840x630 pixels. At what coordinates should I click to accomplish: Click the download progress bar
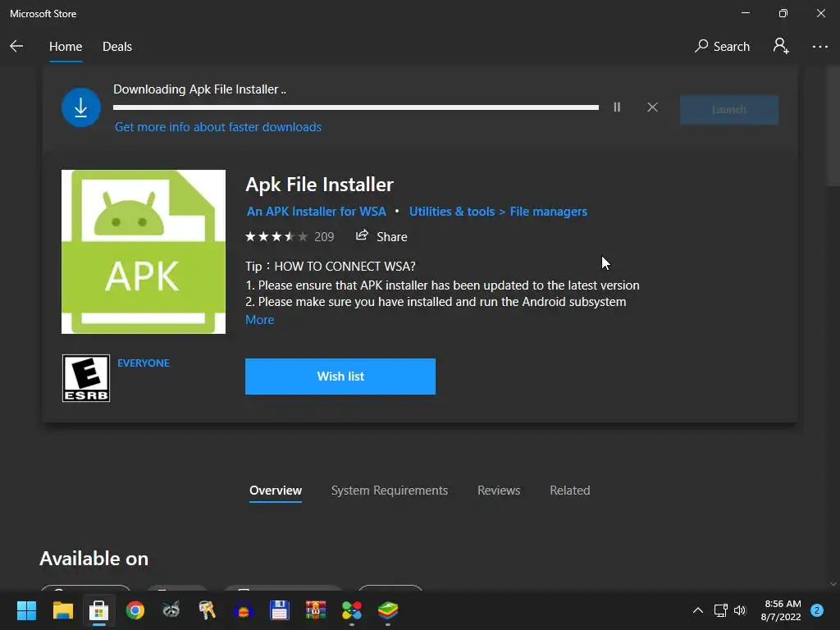point(356,107)
